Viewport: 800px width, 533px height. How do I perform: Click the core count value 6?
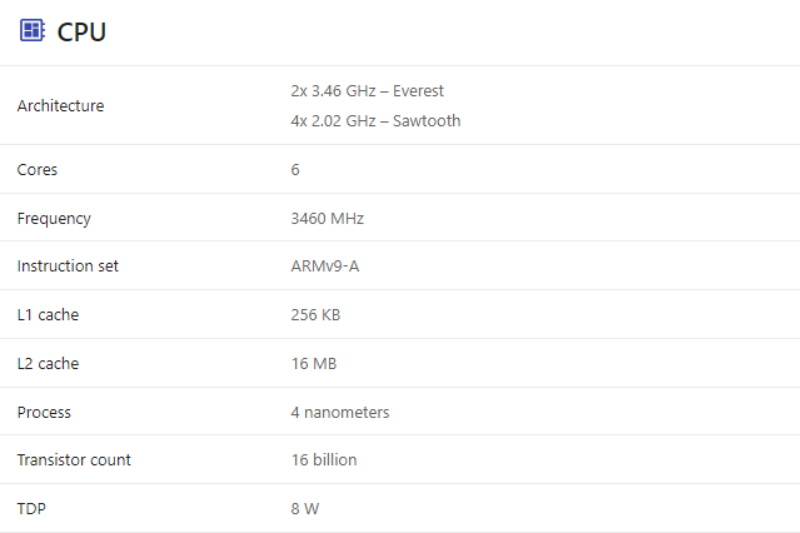[x=295, y=170]
